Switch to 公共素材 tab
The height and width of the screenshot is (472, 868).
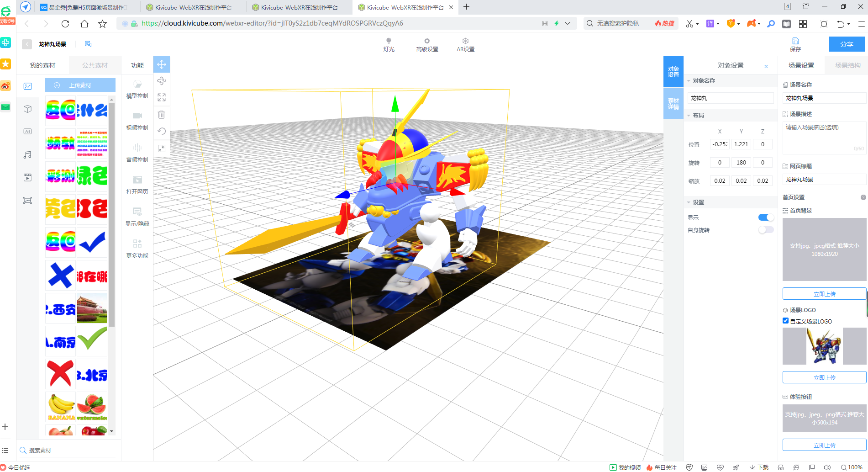click(95, 65)
